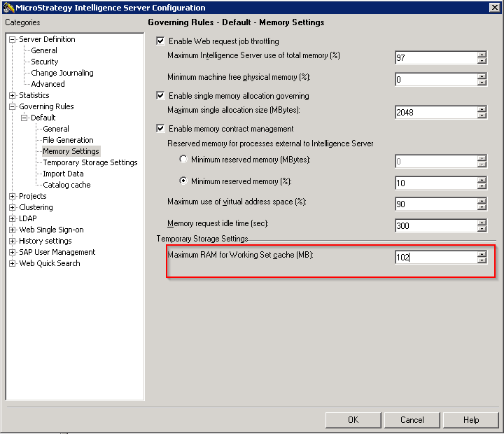The image size is (504, 434).
Task: Expand the Statistics tree node
Action: tap(12, 95)
